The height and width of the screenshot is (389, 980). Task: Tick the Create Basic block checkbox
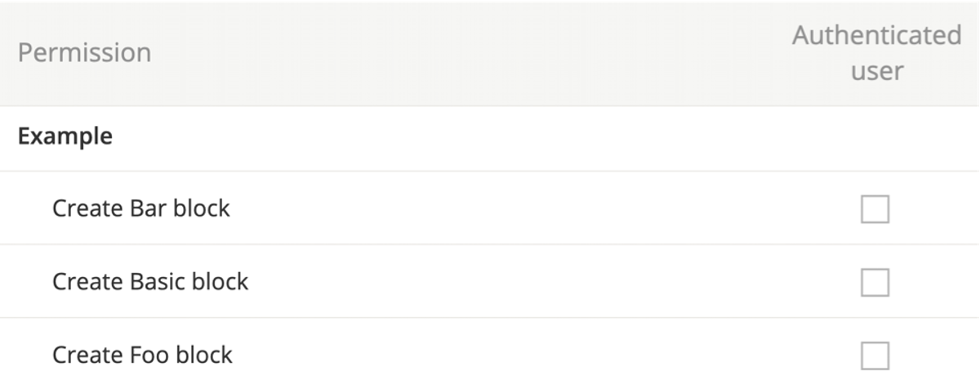(875, 283)
